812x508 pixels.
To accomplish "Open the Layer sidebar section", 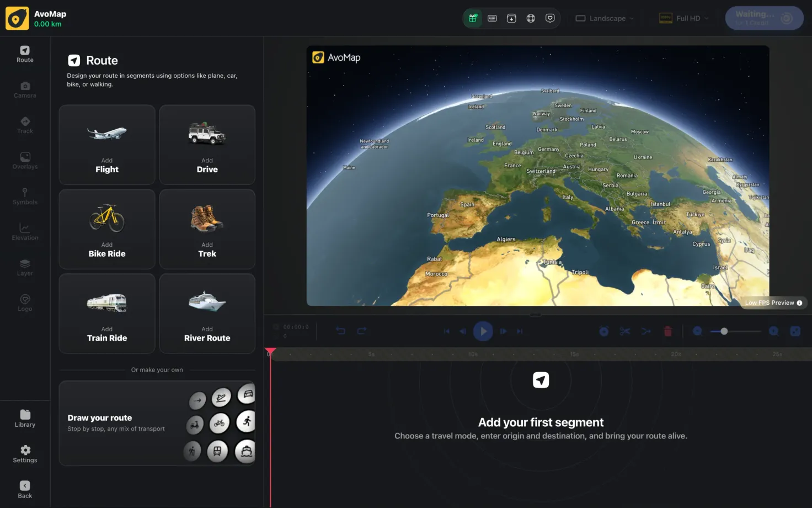I will pos(25,268).
